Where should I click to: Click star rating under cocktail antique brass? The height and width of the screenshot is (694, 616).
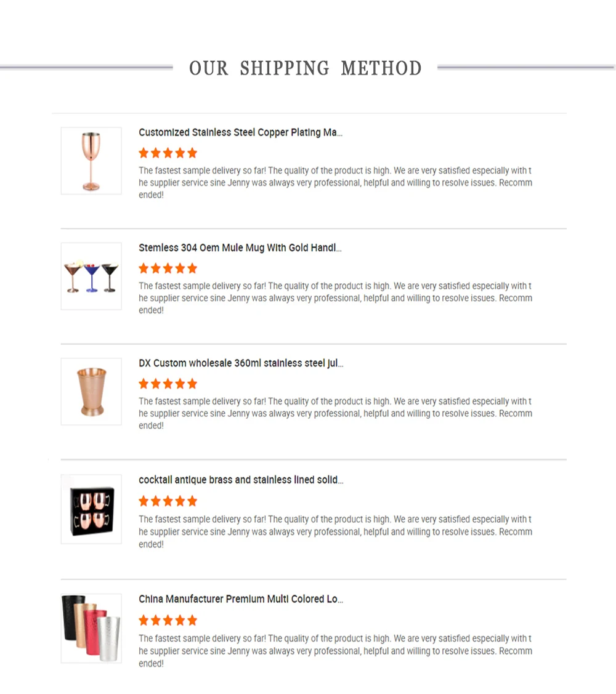[x=168, y=501]
